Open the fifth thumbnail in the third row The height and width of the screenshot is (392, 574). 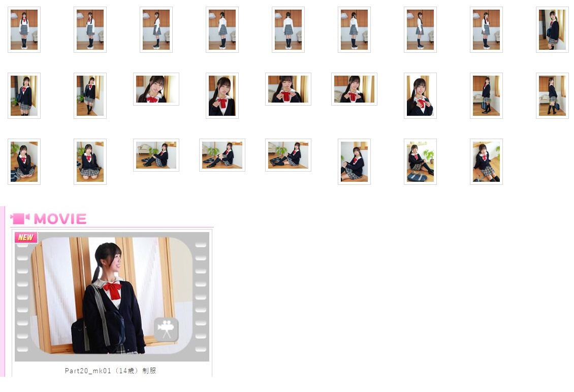tap(288, 155)
